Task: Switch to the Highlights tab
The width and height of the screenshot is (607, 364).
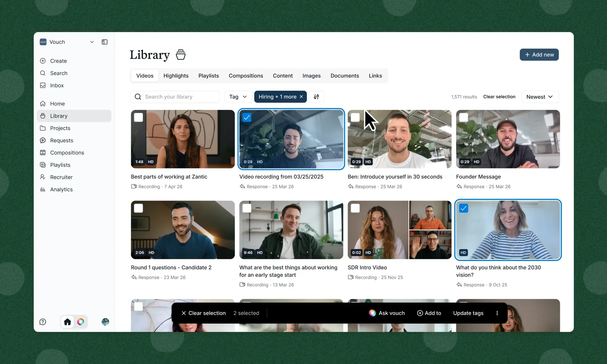Action: pyautogui.click(x=176, y=76)
